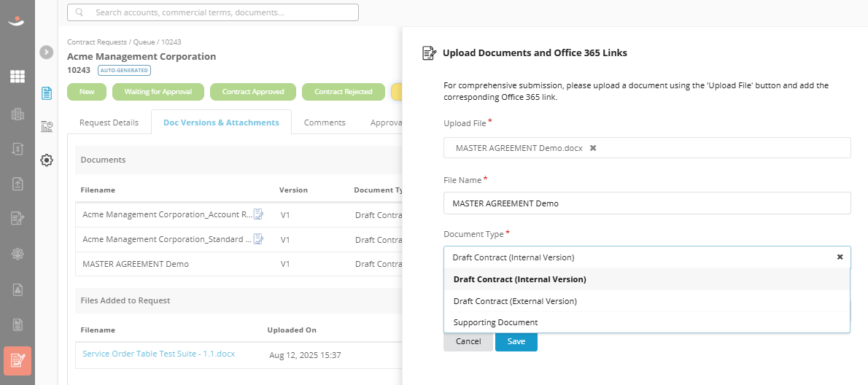The image size is (868, 385).
Task: Cancel the upload dialog
Action: (x=468, y=341)
